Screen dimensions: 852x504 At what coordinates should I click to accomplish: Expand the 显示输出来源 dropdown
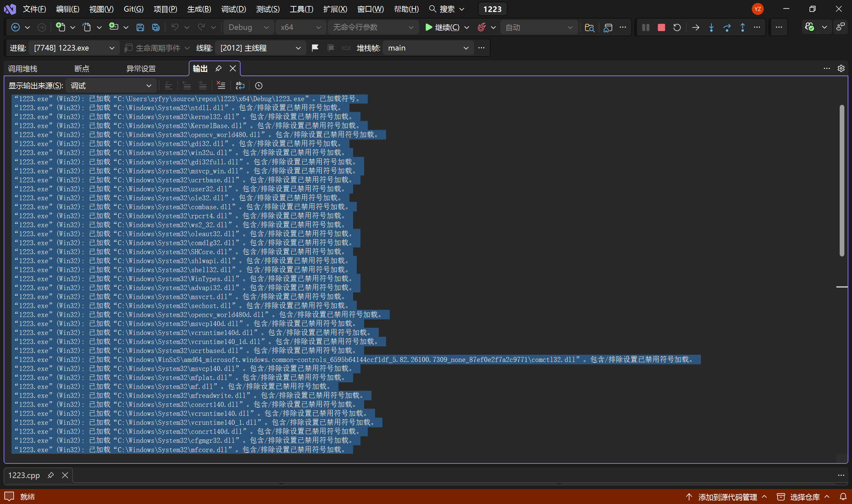pyautogui.click(x=111, y=85)
